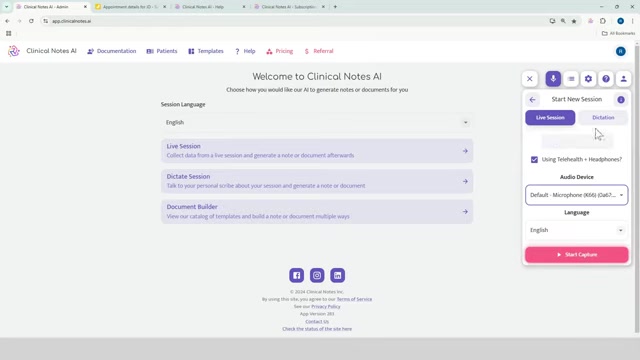Switch to Clinical Notes AI - Subscription tab

(289, 7)
